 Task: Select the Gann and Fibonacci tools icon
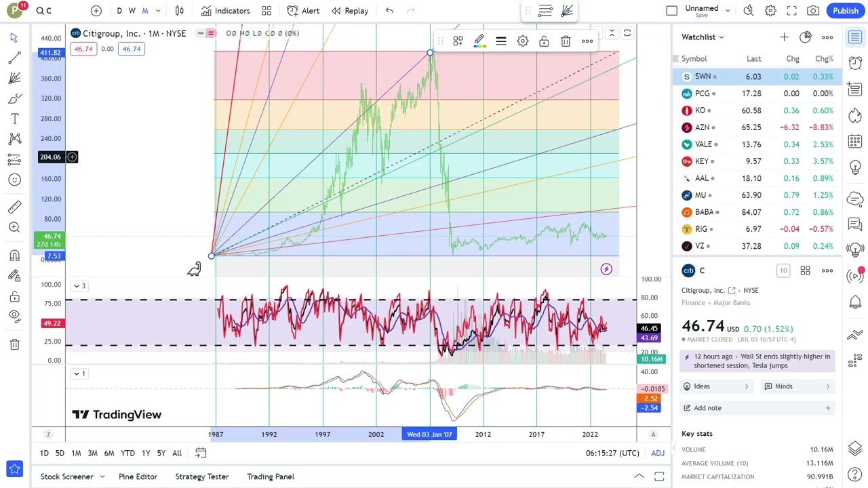click(x=14, y=79)
